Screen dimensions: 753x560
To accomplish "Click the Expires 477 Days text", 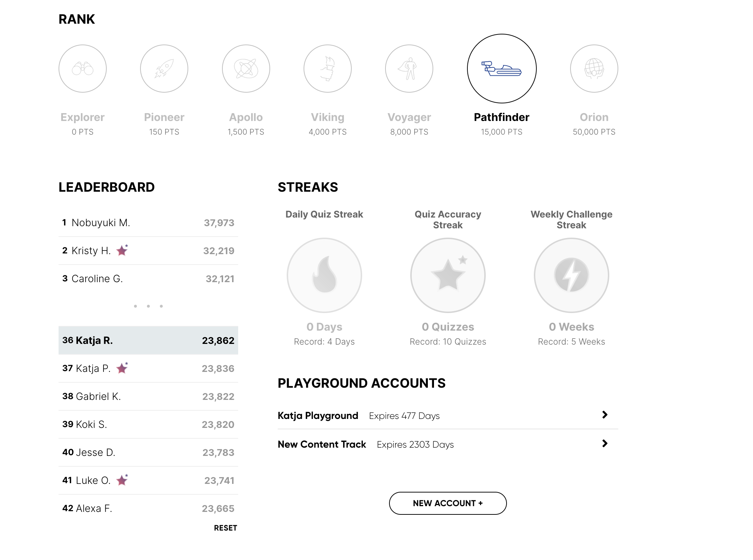I will [405, 416].
